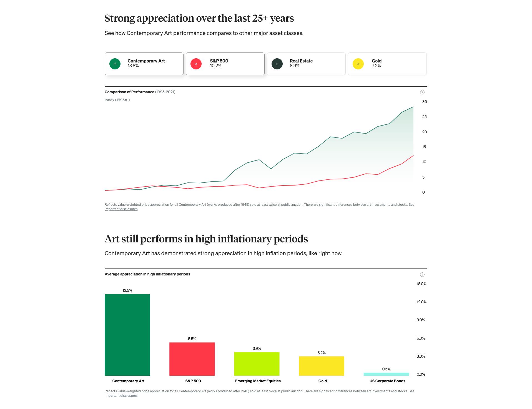
Task: Click the green Contemporary Art circle icon
Action: (115, 64)
